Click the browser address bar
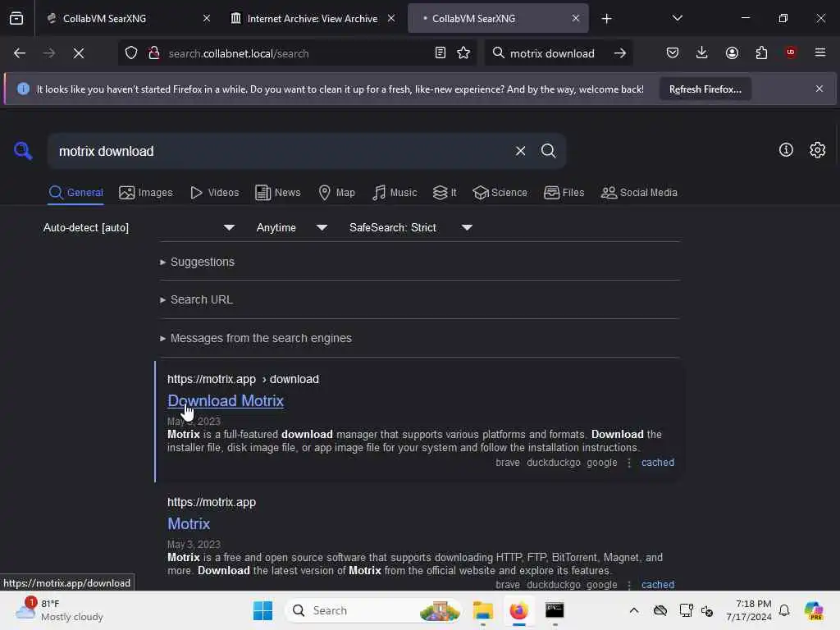The height and width of the screenshot is (630, 840). point(297,53)
